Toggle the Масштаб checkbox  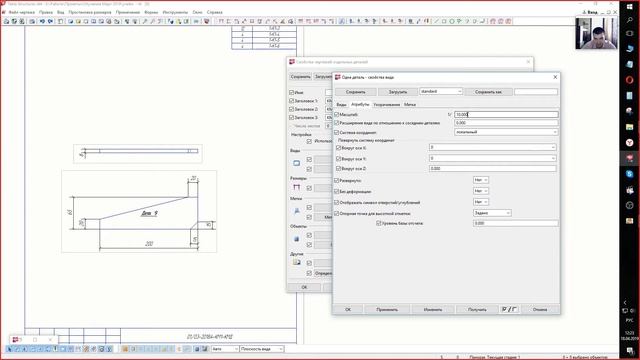[337, 115]
